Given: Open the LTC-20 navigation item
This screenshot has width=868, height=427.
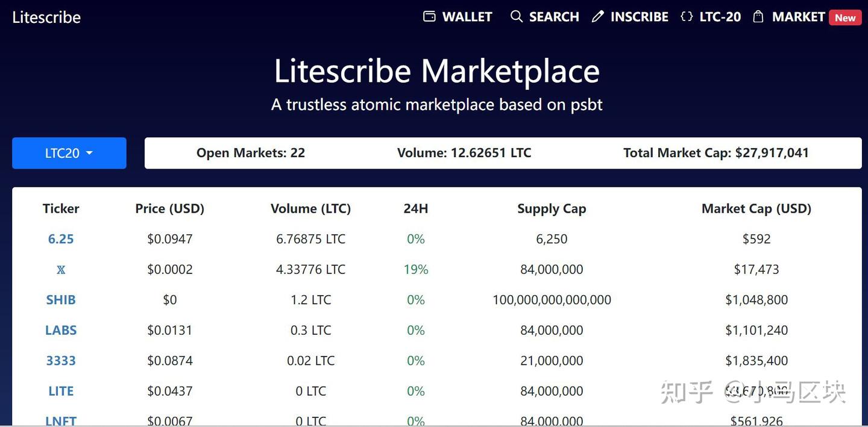Looking at the screenshot, I should pos(720,17).
